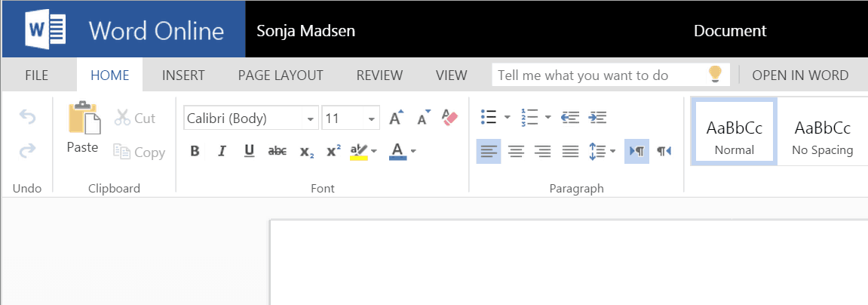Screen dimensions: 868x305
Task: Click the Decrease Indent icon
Action: [569, 117]
